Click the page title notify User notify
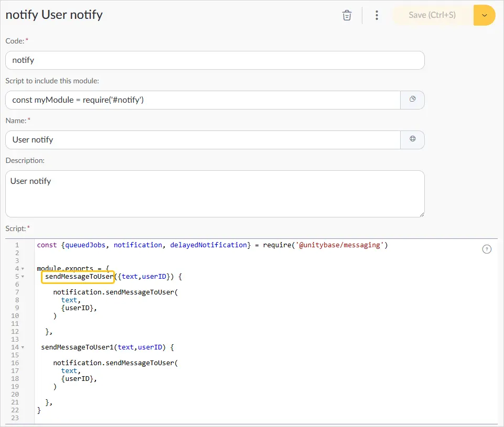Screen dimensions: 504x427 (54, 15)
